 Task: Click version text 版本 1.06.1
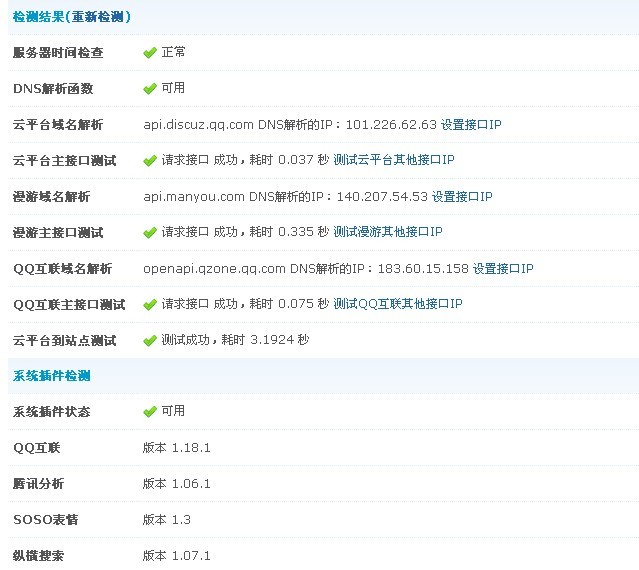click(176, 484)
